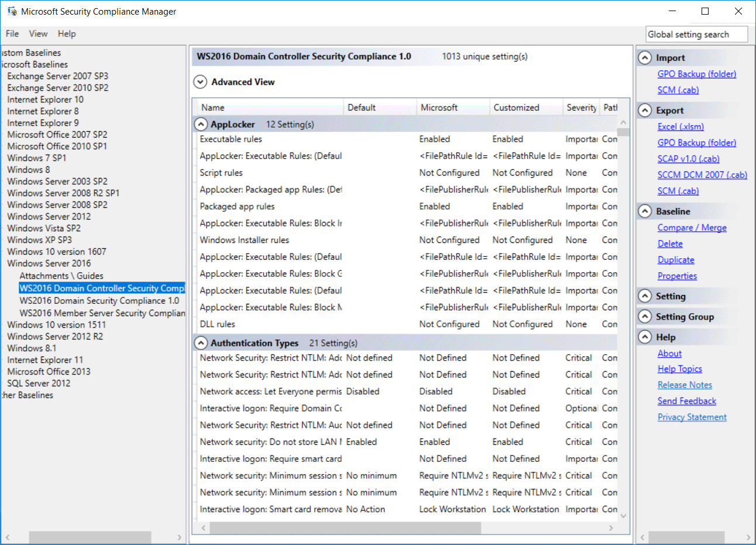
Task: Export baseline as SCM (.cab)
Action: pyautogui.click(x=678, y=191)
